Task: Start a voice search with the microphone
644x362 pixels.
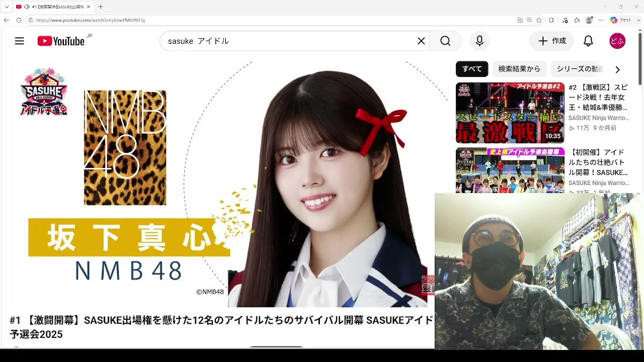Action: pyautogui.click(x=479, y=41)
